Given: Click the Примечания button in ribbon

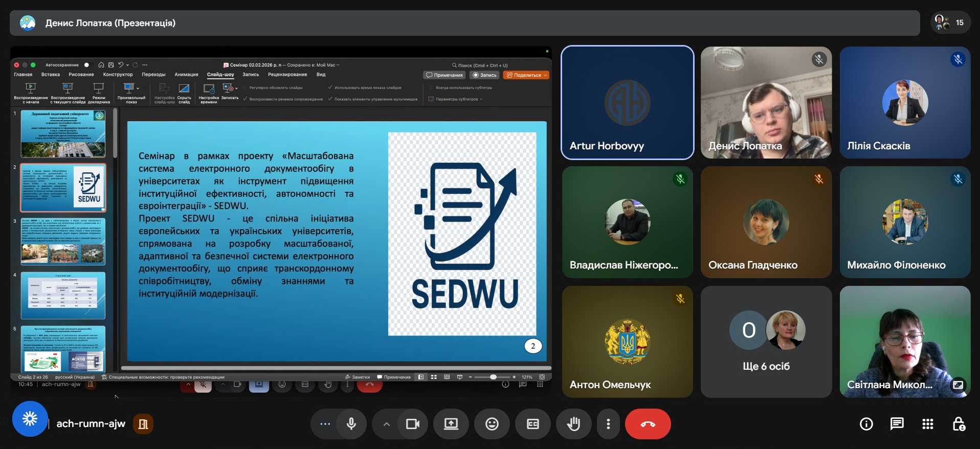Looking at the screenshot, I should pyautogui.click(x=444, y=75).
